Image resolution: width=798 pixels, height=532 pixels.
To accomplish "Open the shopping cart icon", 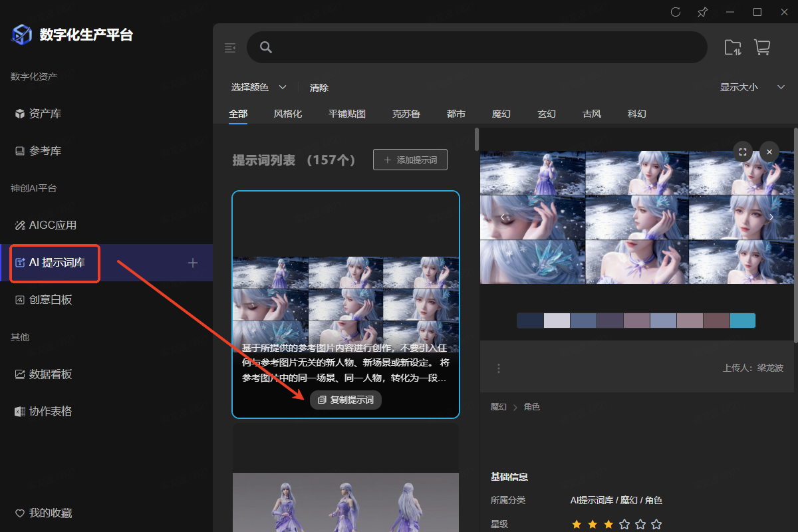I will [762, 47].
